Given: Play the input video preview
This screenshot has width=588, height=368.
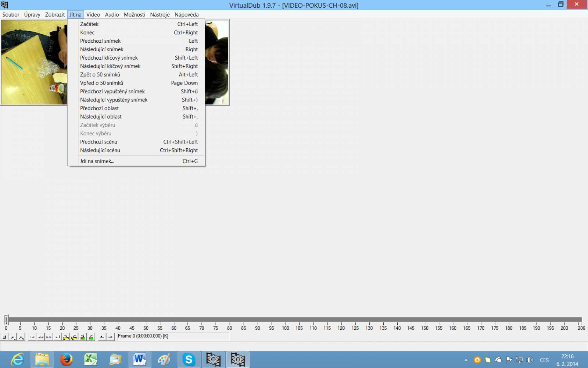Looking at the screenshot, I should [13, 337].
